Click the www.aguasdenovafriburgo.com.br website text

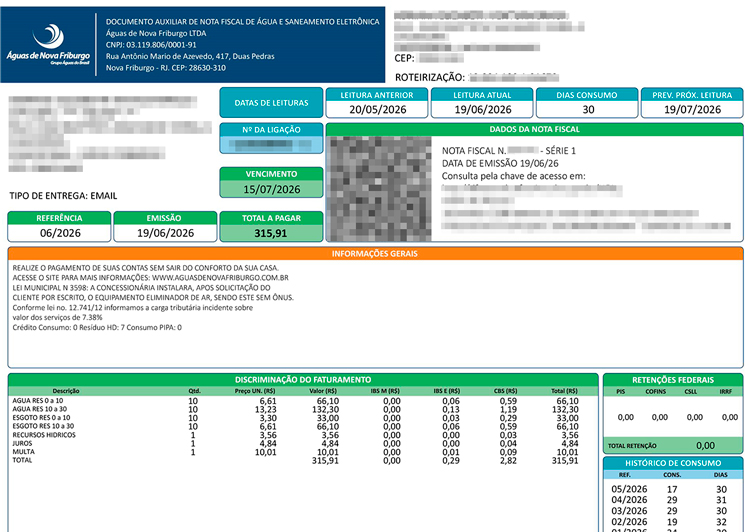220,277
